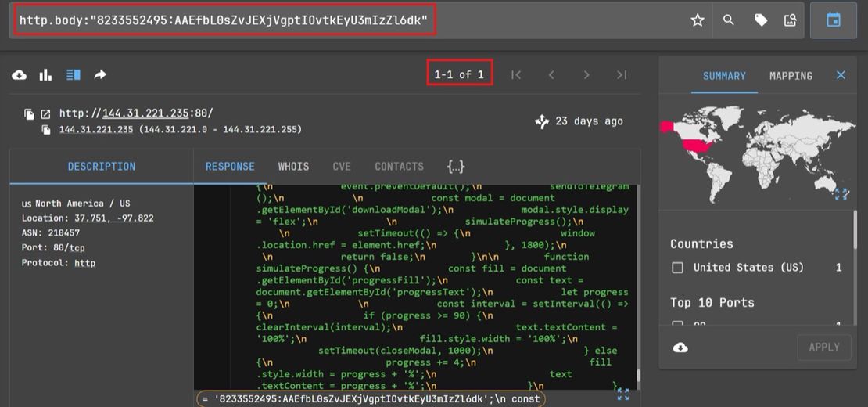Select the SUMMARY panel tab

[x=724, y=76]
